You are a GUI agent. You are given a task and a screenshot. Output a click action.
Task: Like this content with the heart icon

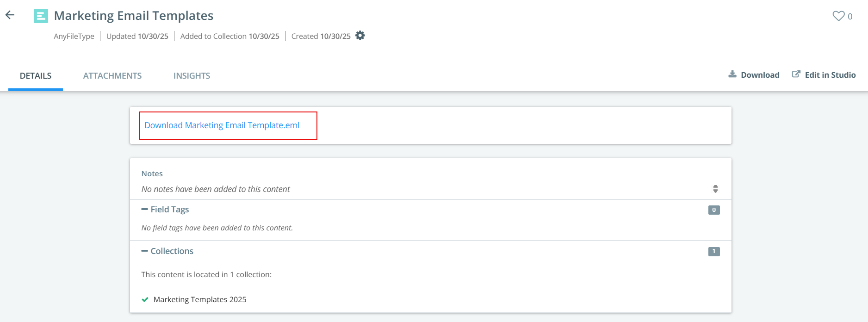838,16
